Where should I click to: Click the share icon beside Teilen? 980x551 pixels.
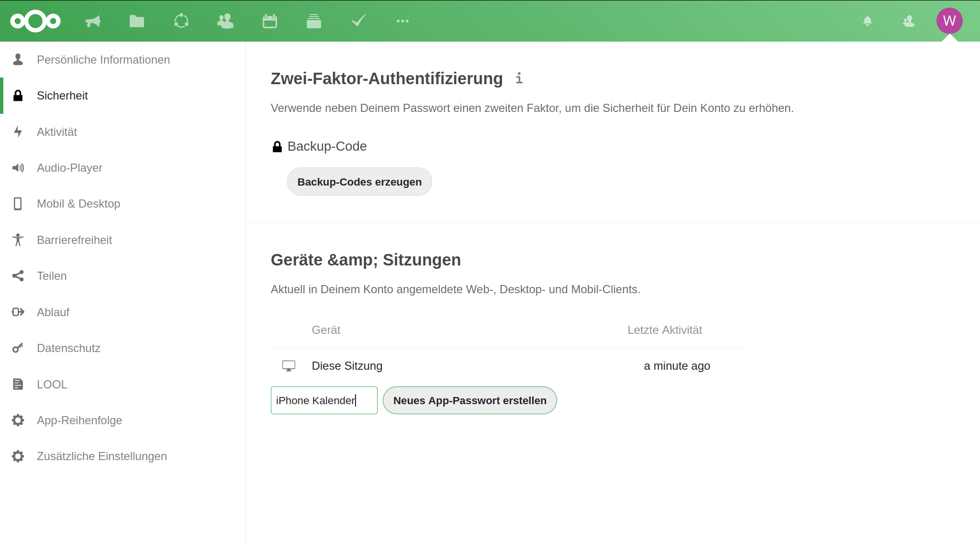coord(18,276)
